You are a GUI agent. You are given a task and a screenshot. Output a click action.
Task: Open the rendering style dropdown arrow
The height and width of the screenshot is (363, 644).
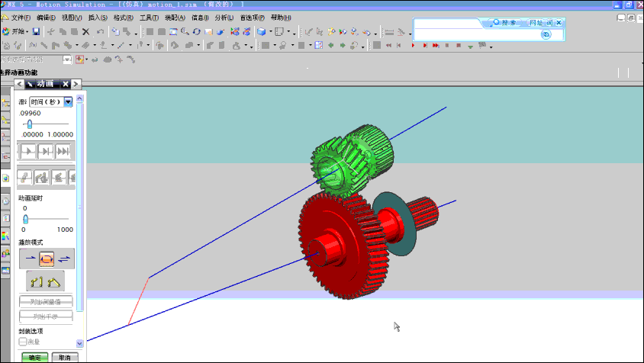pos(271,31)
